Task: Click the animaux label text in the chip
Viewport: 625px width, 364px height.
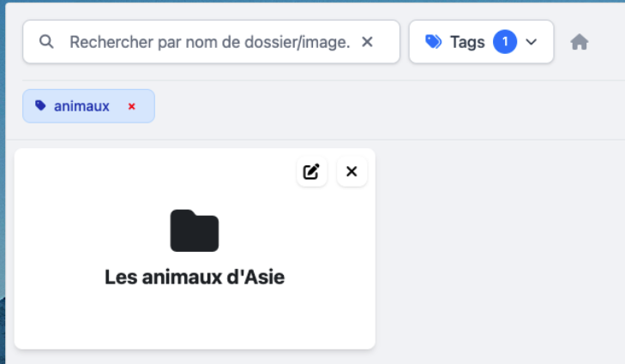Action: [x=81, y=106]
